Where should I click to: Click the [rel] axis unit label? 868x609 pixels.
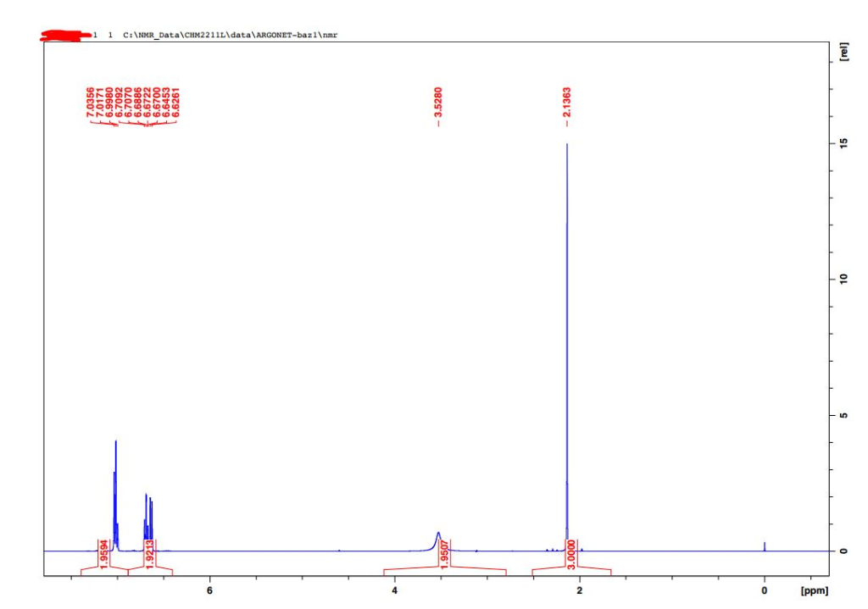tap(843, 52)
